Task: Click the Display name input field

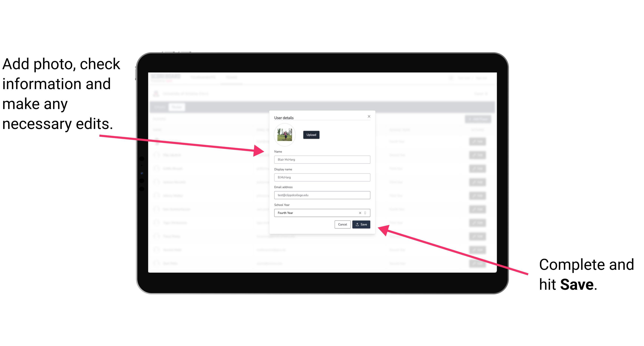Action: tap(322, 177)
